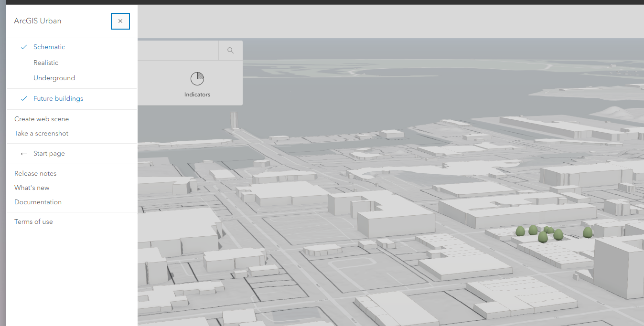Open the Indicators panel
The image size is (644, 326).
pyautogui.click(x=197, y=84)
